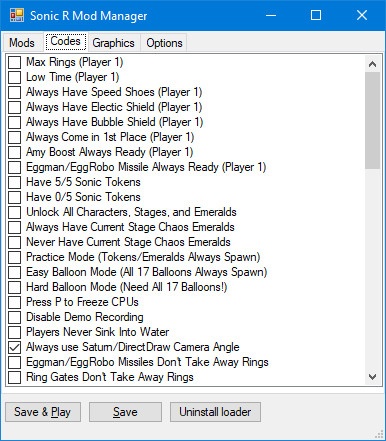Enable Eggman/EggRobo Missile Always Ready
The image size is (386, 441).
[14, 167]
